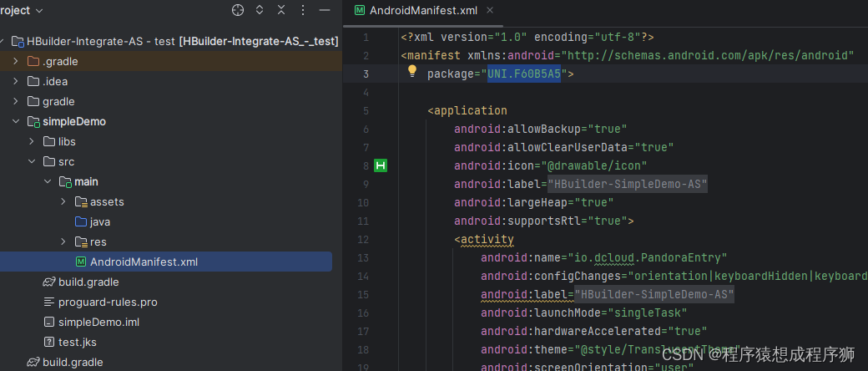The height and width of the screenshot is (371, 868).
Task: Click the Select Opened File crosshair icon
Action: 238,10
